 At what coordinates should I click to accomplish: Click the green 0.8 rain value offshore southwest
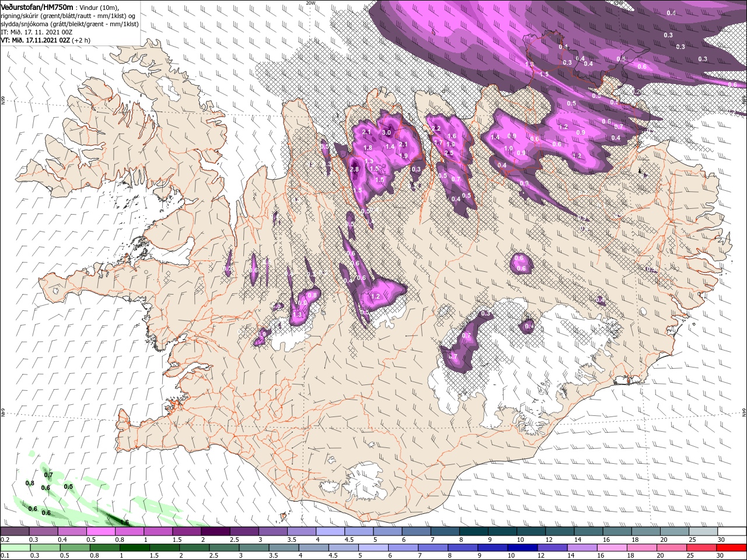[x=30, y=483]
